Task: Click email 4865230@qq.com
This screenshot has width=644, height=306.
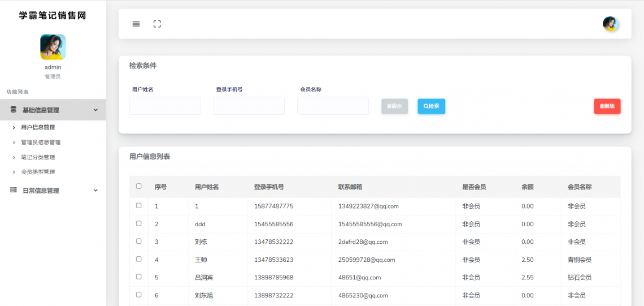Action: 363,295
